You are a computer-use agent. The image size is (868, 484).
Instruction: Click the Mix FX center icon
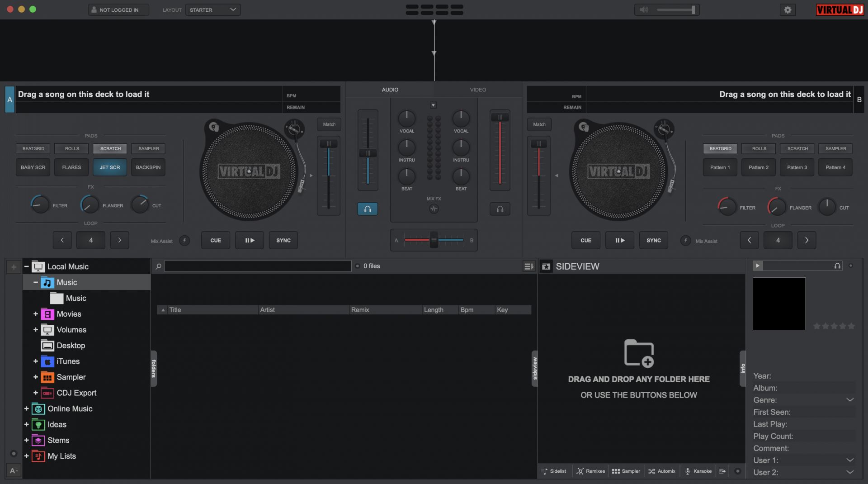(434, 209)
